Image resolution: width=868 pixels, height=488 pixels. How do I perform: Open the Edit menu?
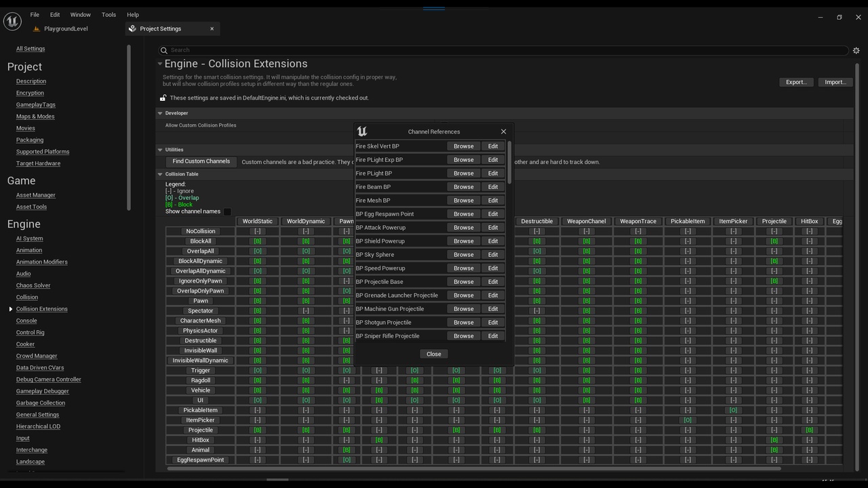coord(55,14)
